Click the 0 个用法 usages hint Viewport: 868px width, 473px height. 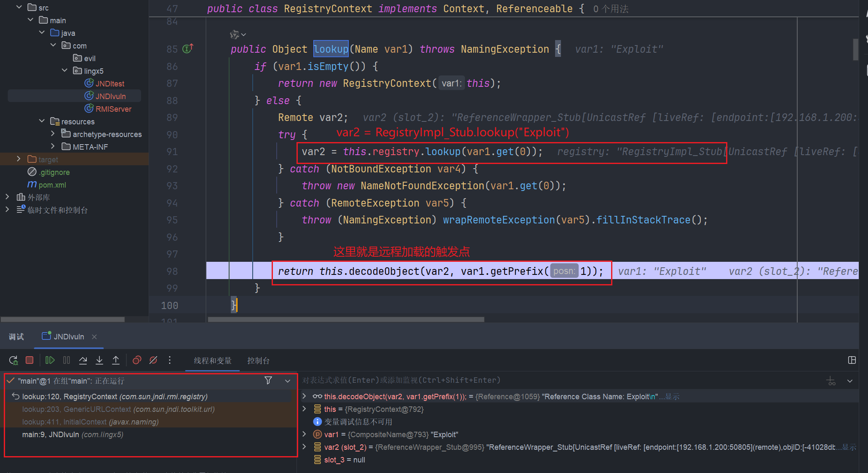coord(611,9)
